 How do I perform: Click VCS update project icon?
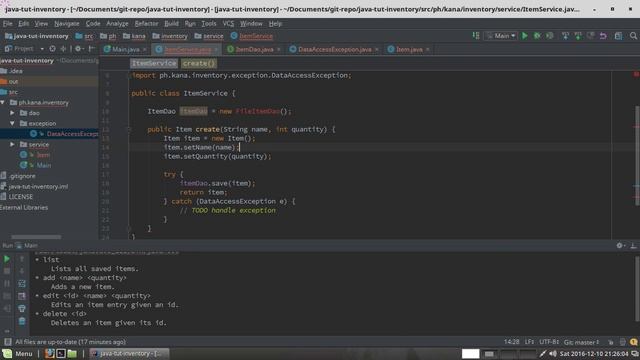565,36
